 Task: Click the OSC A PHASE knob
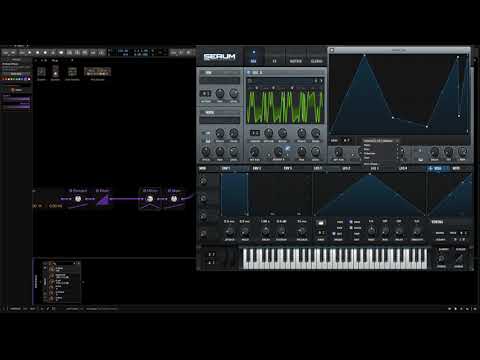click(301, 133)
